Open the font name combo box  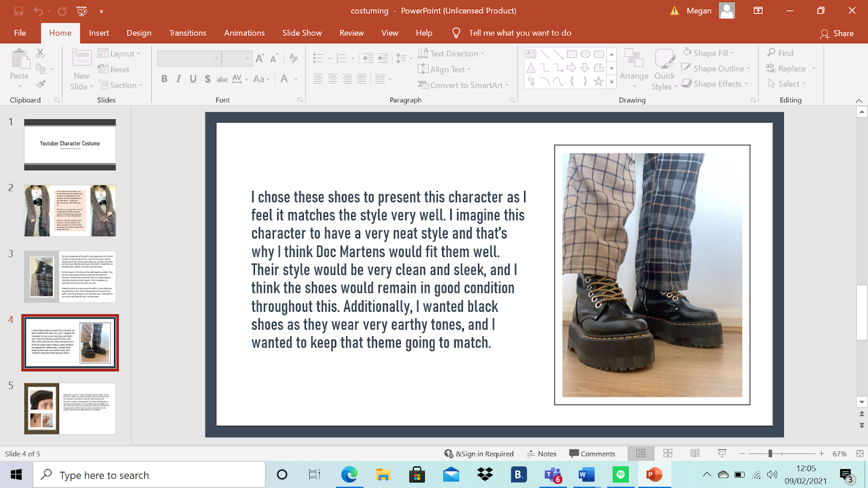coord(189,58)
